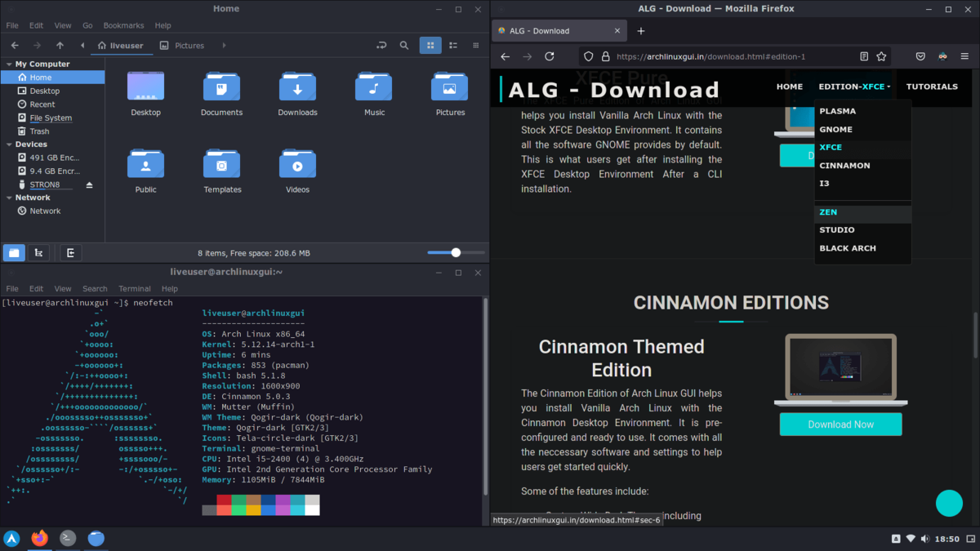Open Go menu in Nemo
980x551 pixels.
(87, 26)
